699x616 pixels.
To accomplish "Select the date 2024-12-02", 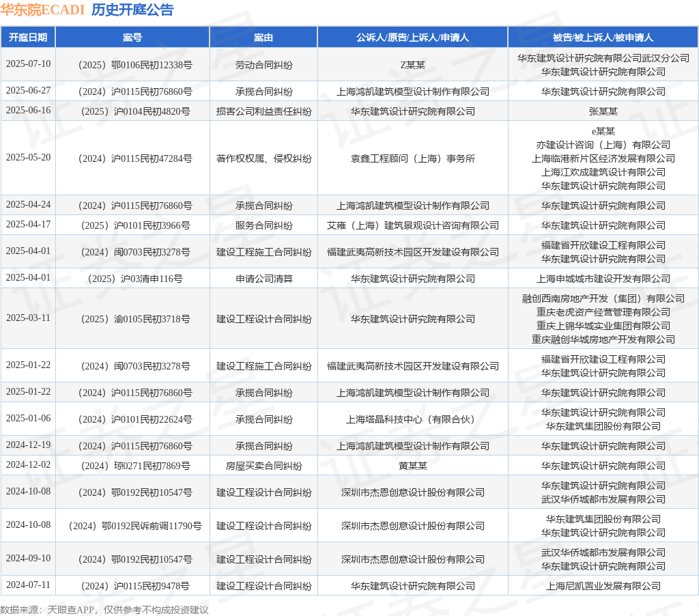I will (28, 465).
